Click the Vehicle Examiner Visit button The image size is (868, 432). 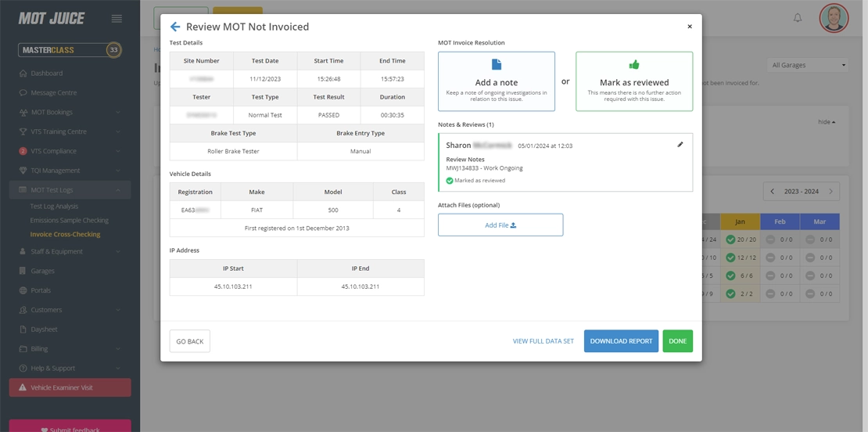point(70,387)
